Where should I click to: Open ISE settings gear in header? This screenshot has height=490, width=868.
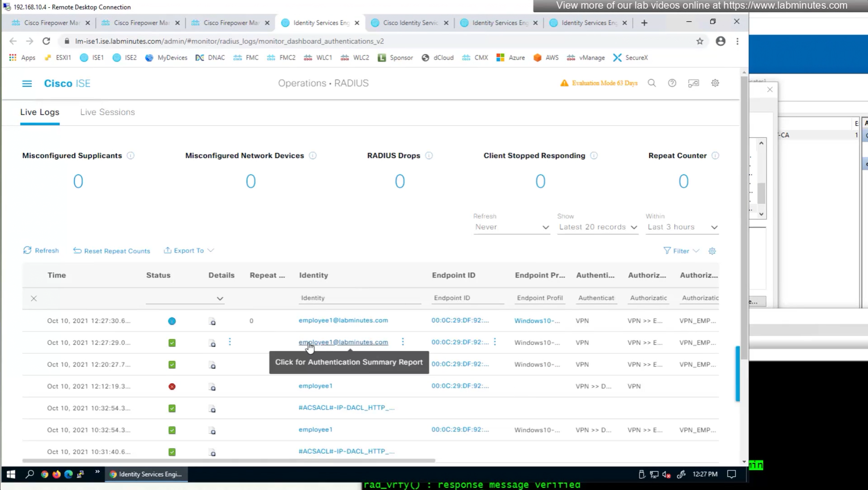click(x=715, y=83)
